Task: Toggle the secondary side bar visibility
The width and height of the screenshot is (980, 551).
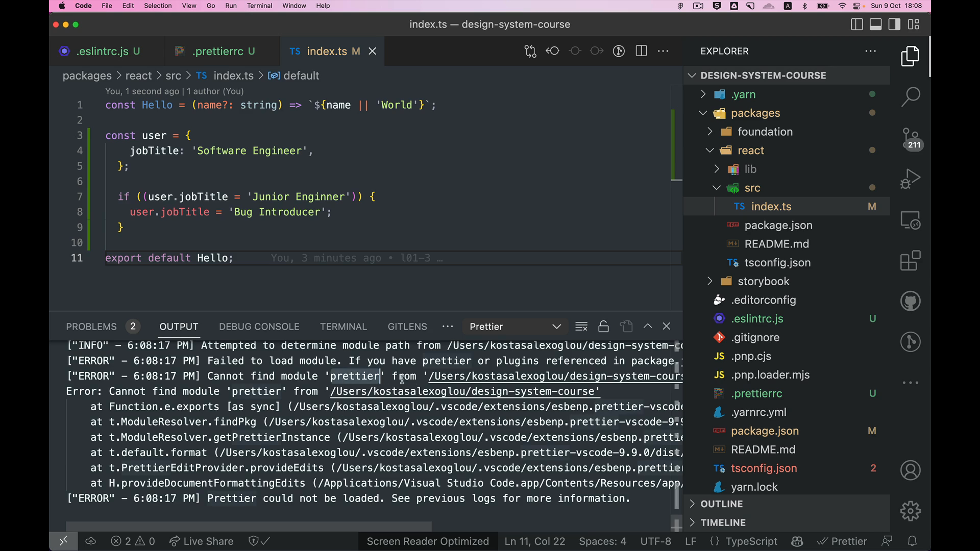Action: click(894, 24)
